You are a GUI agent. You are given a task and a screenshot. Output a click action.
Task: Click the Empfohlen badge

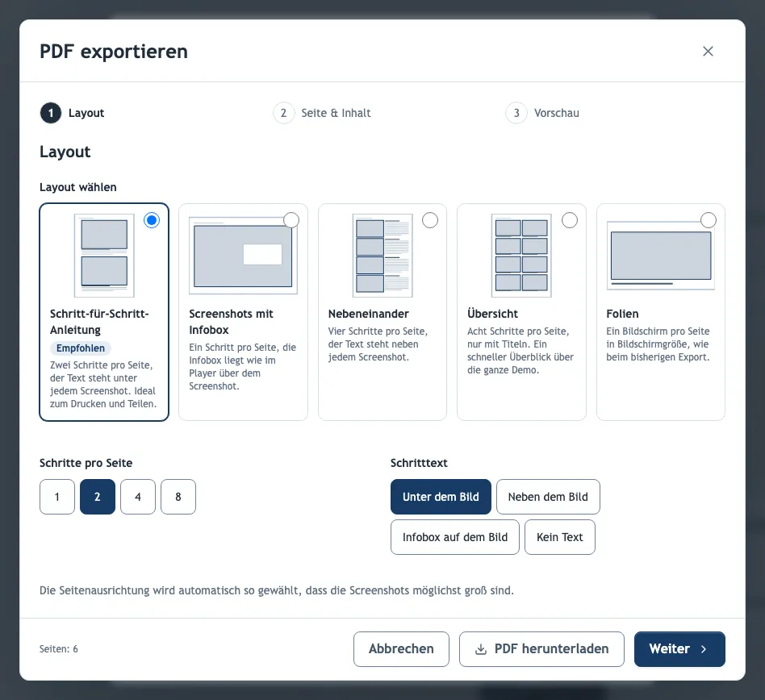click(x=81, y=348)
